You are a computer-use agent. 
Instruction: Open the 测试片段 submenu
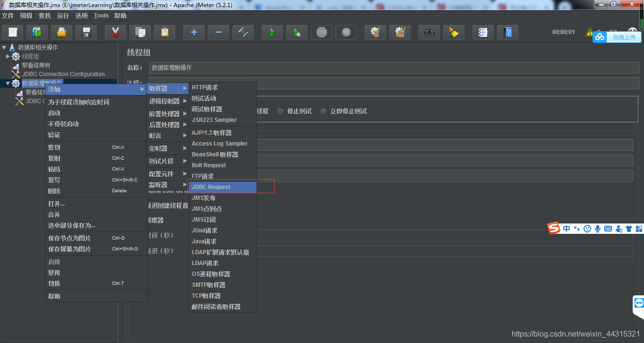168,161
